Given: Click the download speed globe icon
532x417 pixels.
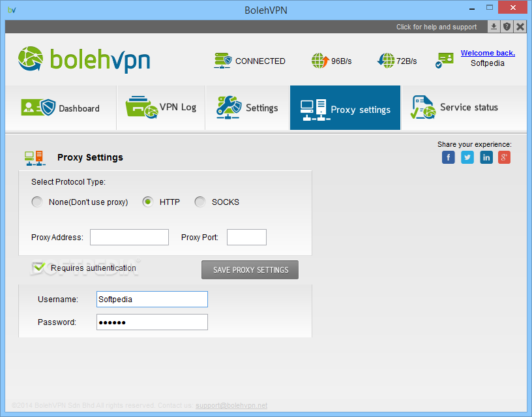Looking at the screenshot, I should [386, 61].
